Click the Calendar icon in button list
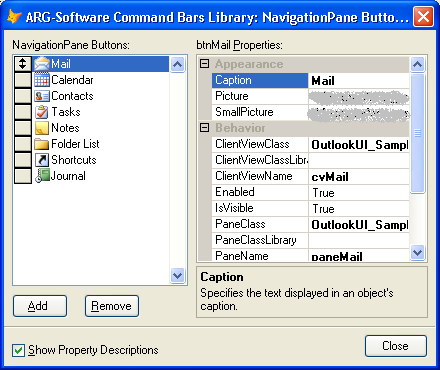The image size is (440, 370). pos(42,80)
